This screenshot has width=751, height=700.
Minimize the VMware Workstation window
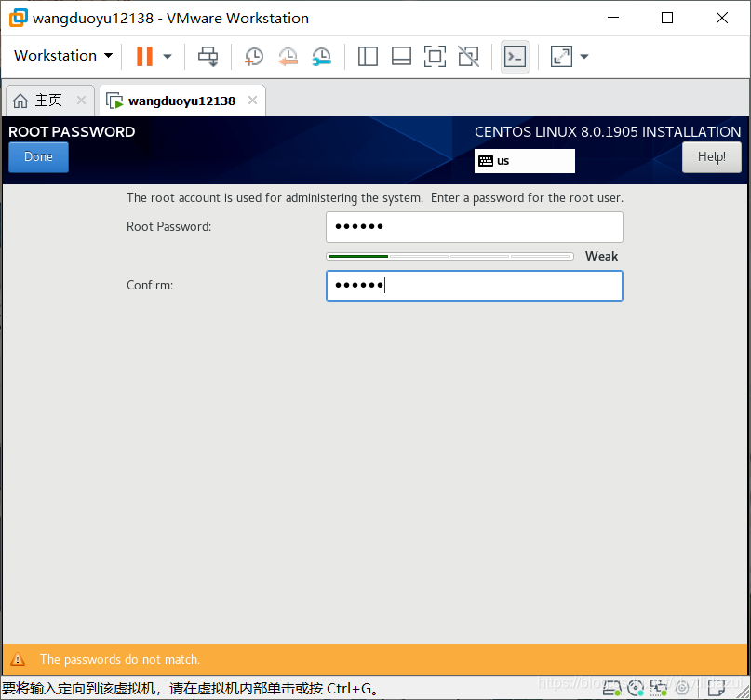pyautogui.click(x=613, y=18)
